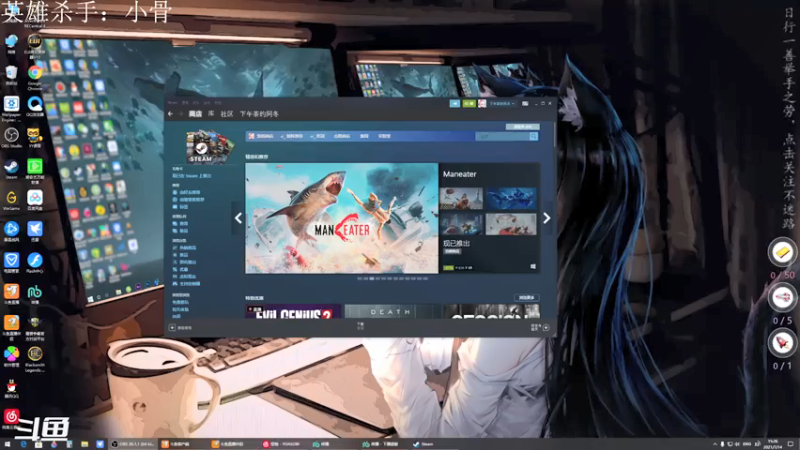Click the blue announcement icon in Steam's title bar
The height and width of the screenshot is (450, 800).
pos(455,104)
